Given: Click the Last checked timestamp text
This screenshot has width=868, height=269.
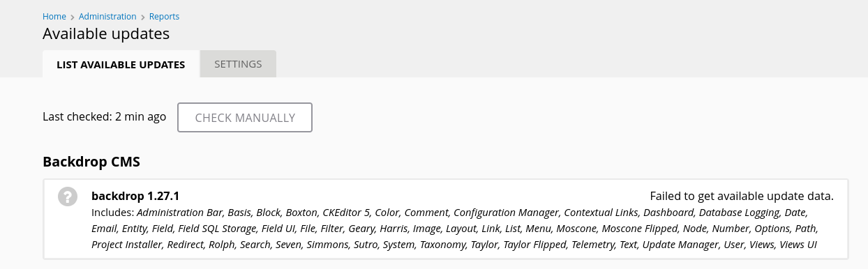Looking at the screenshot, I should point(104,116).
